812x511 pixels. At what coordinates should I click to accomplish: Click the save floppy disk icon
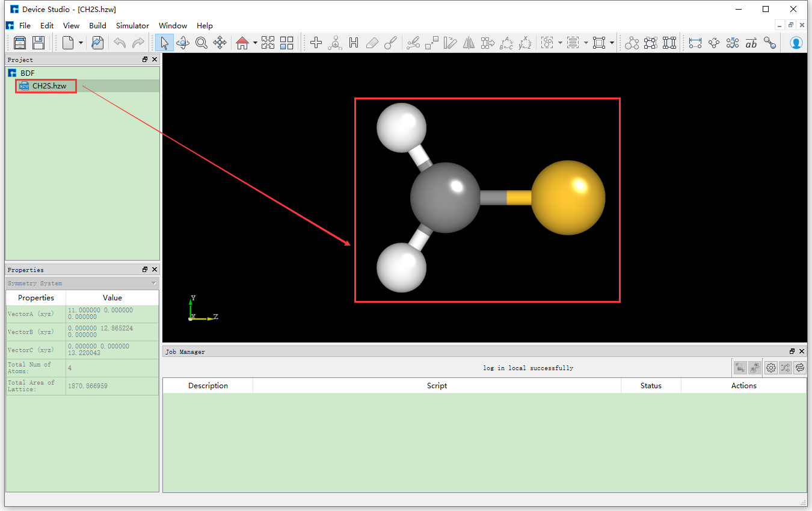[38, 43]
